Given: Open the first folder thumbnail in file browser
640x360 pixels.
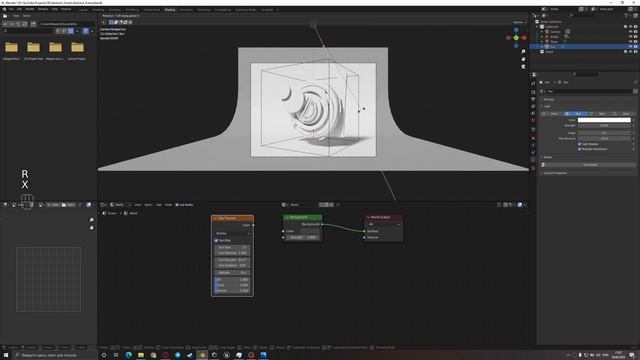Looking at the screenshot, I should [x=11, y=48].
